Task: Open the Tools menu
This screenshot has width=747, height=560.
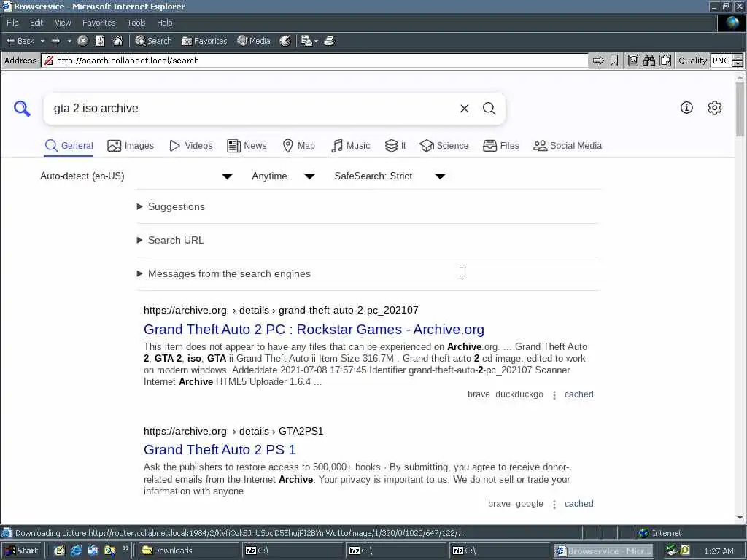Action: pos(136,23)
